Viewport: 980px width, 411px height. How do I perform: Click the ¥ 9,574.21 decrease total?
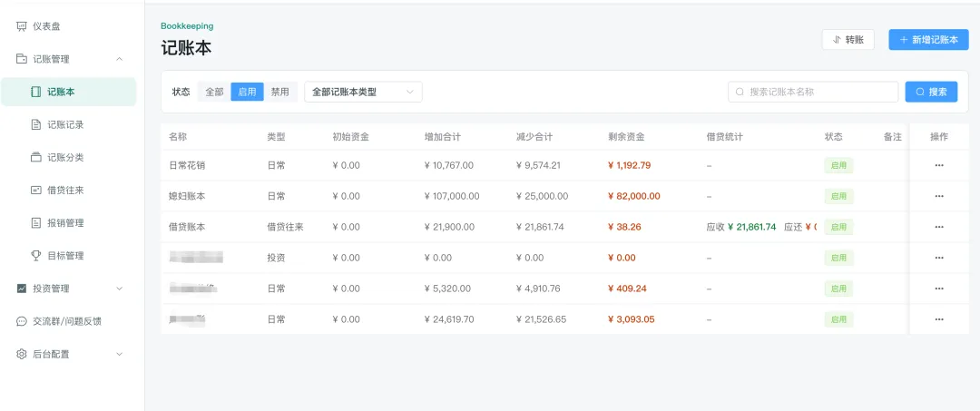click(538, 165)
